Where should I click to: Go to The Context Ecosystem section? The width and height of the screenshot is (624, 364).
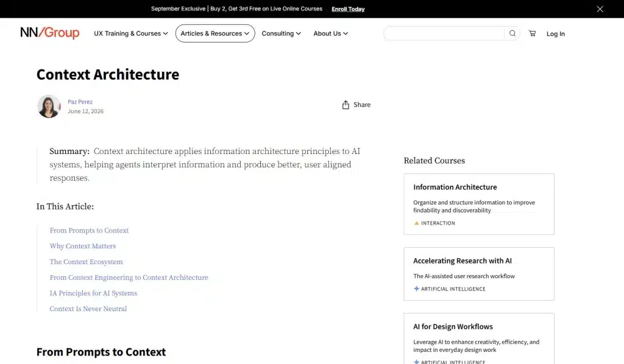87,262
